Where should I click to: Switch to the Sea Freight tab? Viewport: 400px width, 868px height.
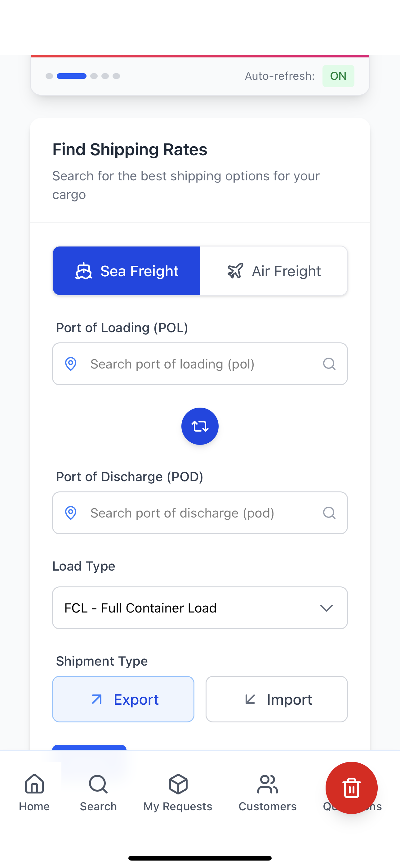(x=127, y=271)
